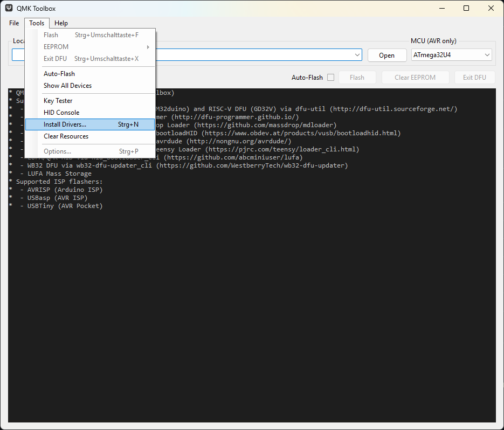Click the WB32 DFU log line
Viewport: 504px width, 430px height.
click(x=188, y=165)
